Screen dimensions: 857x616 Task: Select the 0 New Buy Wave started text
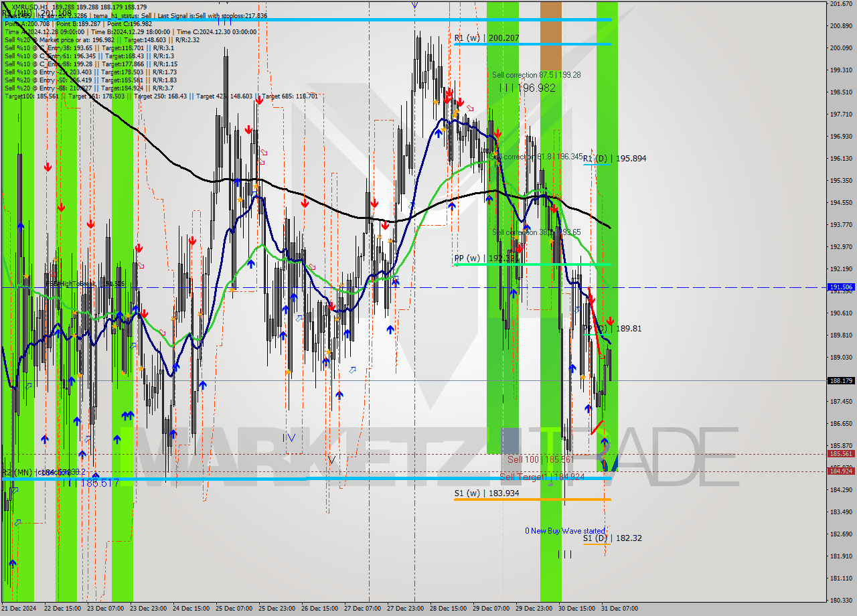tap(564, 531)
